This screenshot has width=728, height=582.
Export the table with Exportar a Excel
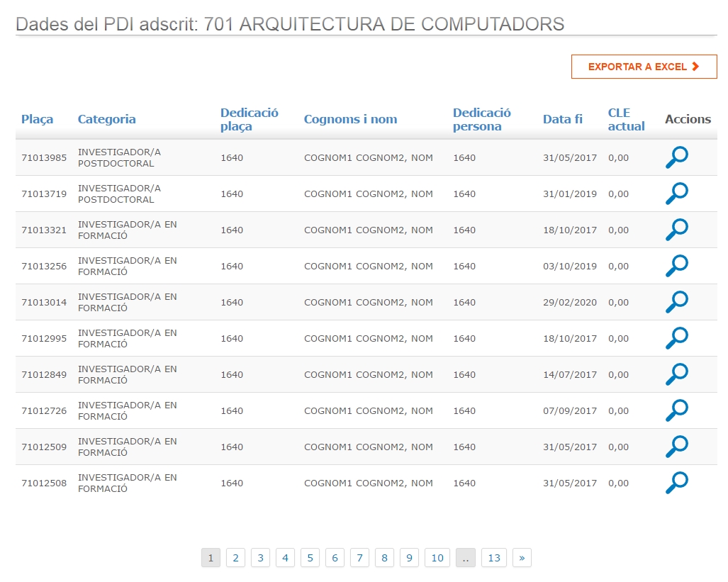click(644, 67)
